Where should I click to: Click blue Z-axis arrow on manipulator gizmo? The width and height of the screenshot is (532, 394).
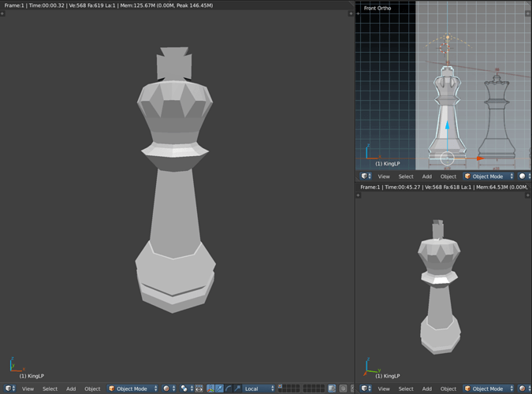pyautogui.click(x=448, y=126)
